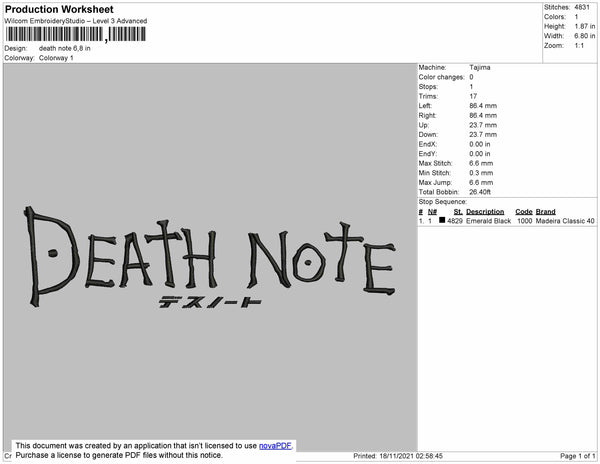Click the Up value 23.7 mm
600x464 pixels.
click(483, 125)
